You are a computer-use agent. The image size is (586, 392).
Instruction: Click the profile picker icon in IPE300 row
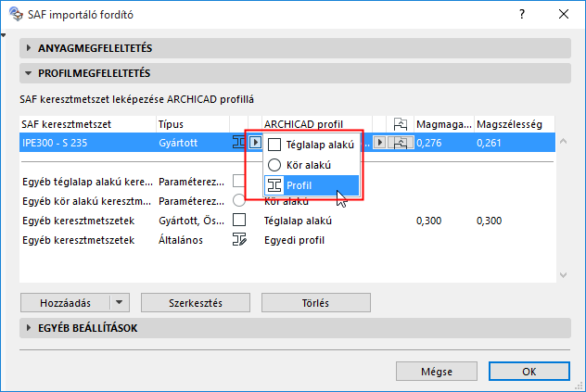coord(401,143)
